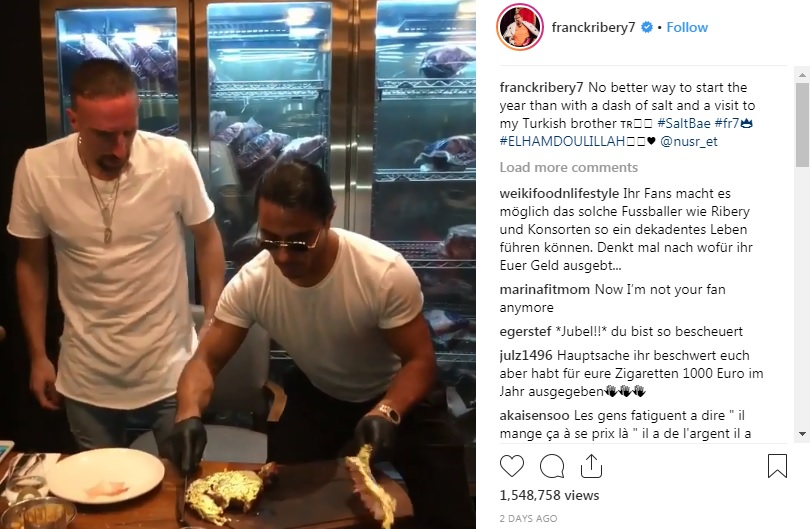Click the comments scrollbar down arrow
Viewport: 810px width, 529px height.
coord(802,433)
